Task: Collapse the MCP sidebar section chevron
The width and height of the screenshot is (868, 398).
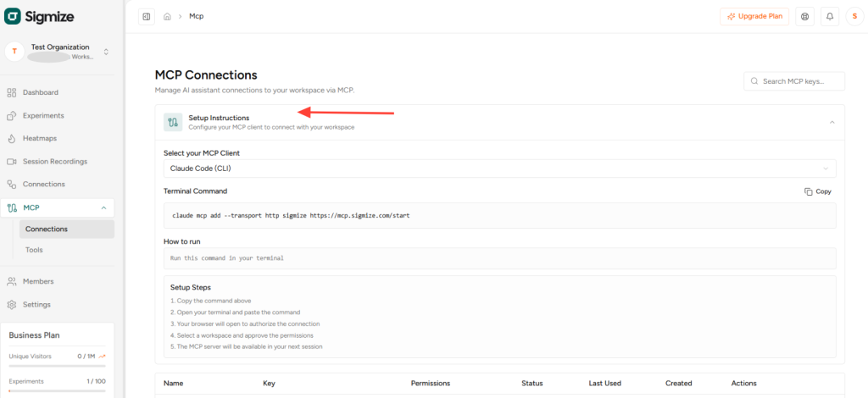Action: tap(103, 207)
